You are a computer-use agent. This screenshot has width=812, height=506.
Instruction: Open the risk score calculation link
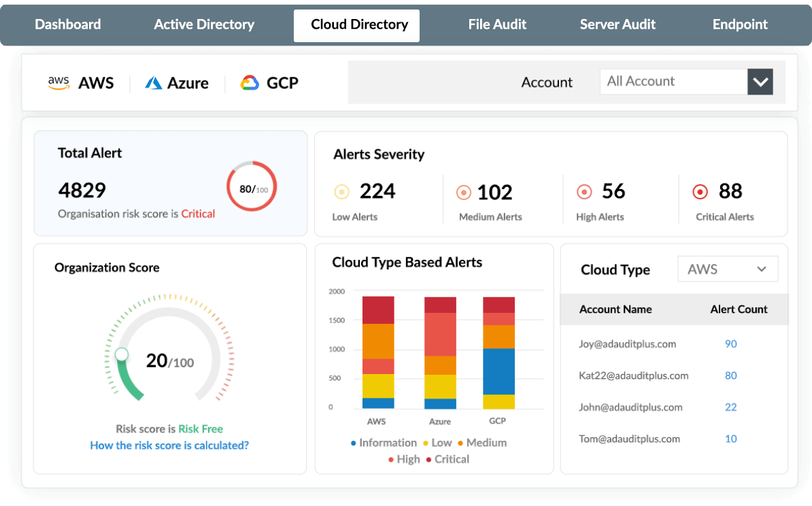click(169, 444)
